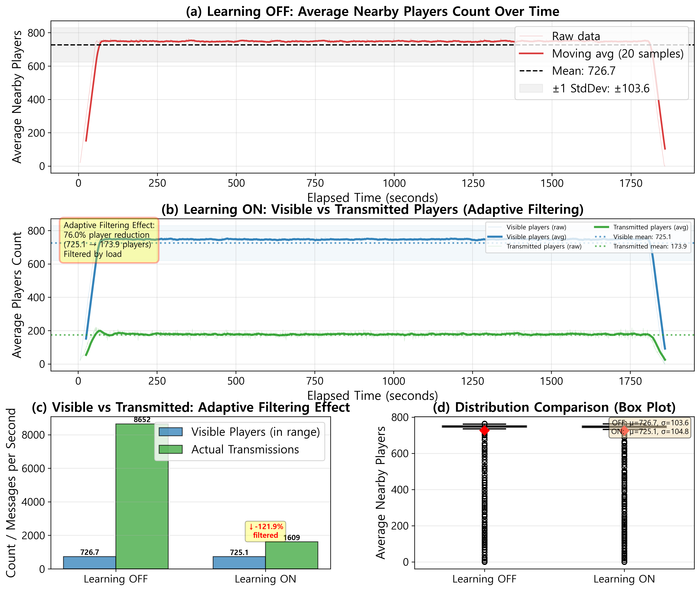Image resolution: width=700 pixels, height=591 pixels.
Task: Click the red diamond mean marker for Learning ON
Action: 624,430
